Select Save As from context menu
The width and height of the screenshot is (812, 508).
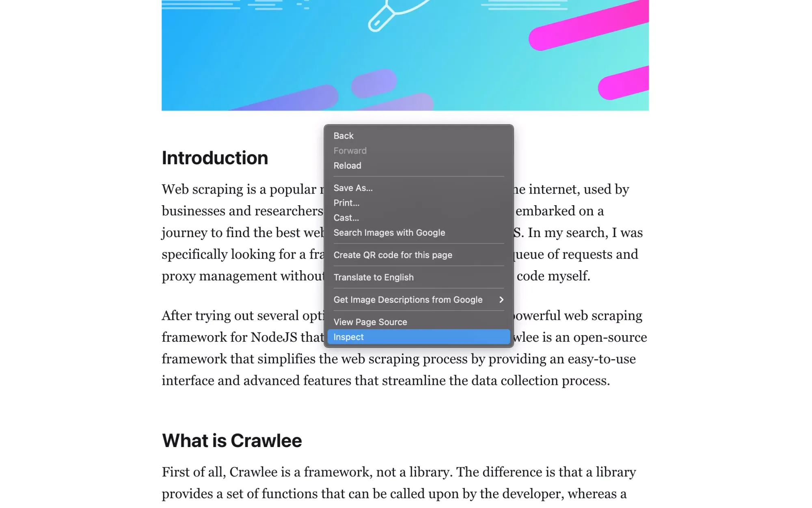click(353, 188)
